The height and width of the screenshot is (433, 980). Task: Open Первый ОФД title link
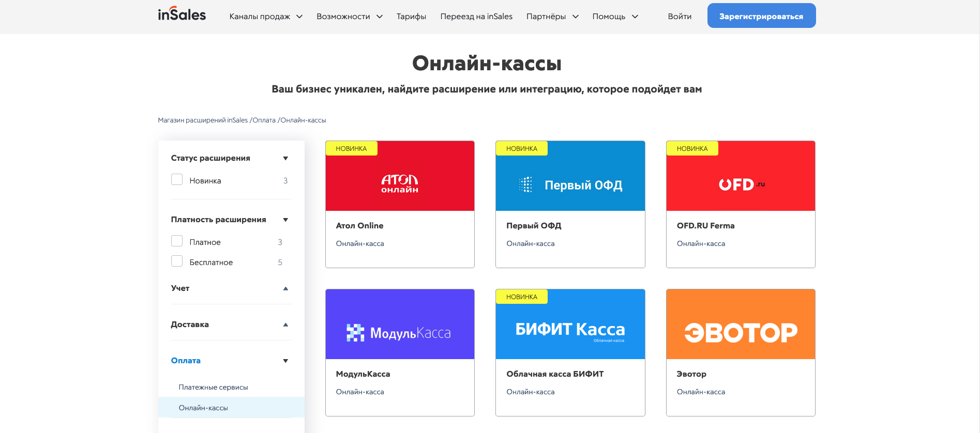(534, 226)
